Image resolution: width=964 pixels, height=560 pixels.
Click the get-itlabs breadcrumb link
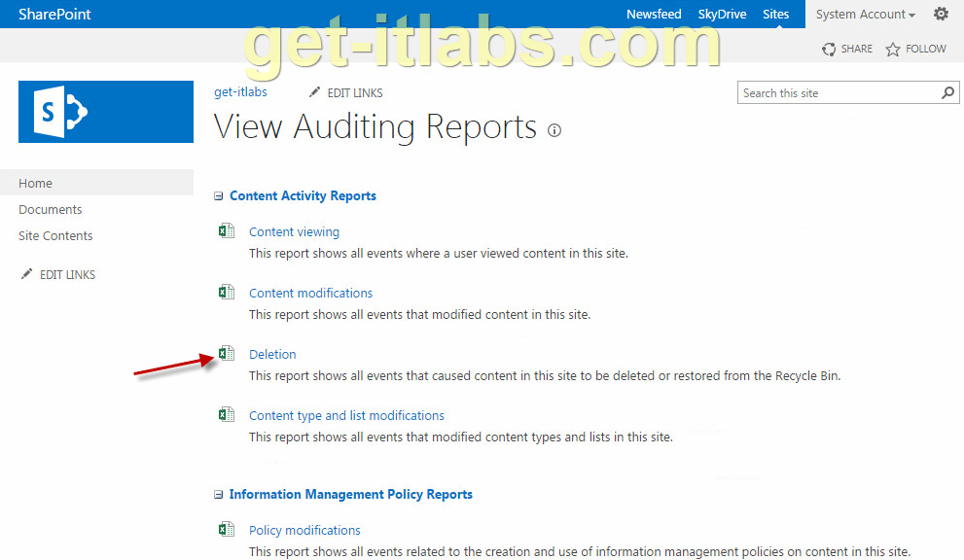click(x=240, y=92)
